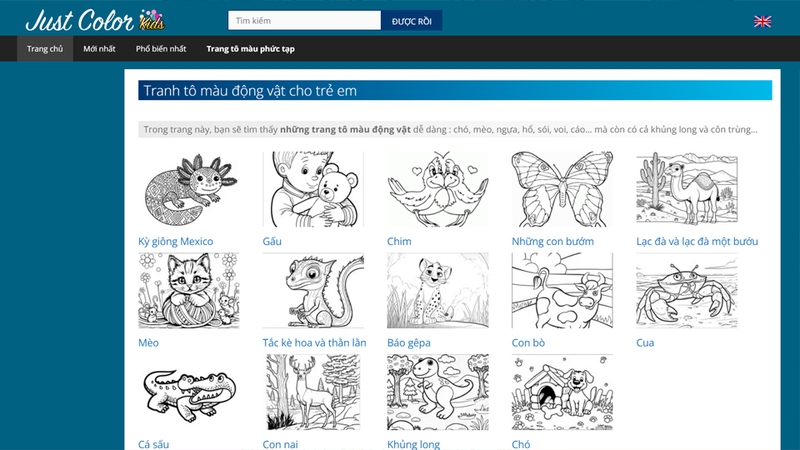This screenshot has width=800, height=450.
Task: Open the axolotl coloring thumbnail
Action: [188, 189]
